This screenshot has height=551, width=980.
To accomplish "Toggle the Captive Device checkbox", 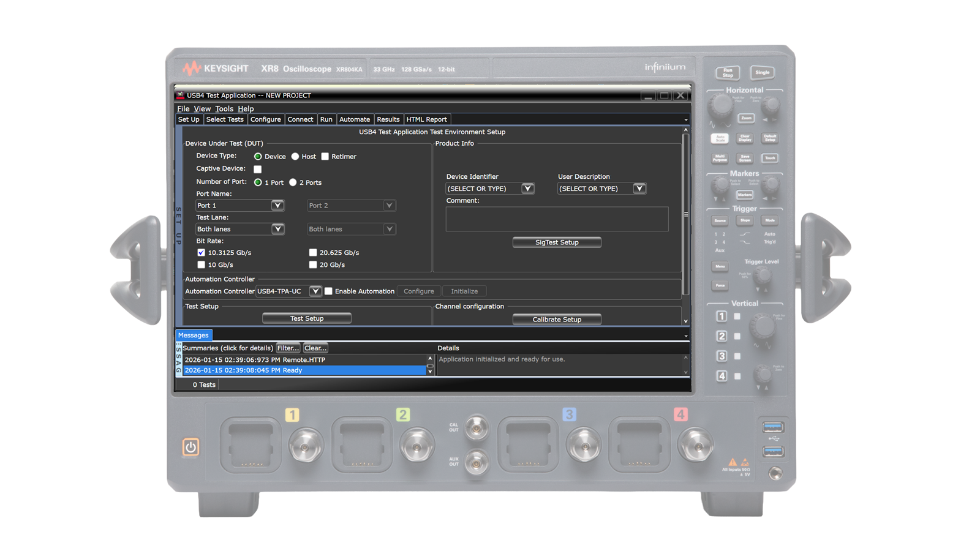I will pyautogui.click(x=257, y=169).
